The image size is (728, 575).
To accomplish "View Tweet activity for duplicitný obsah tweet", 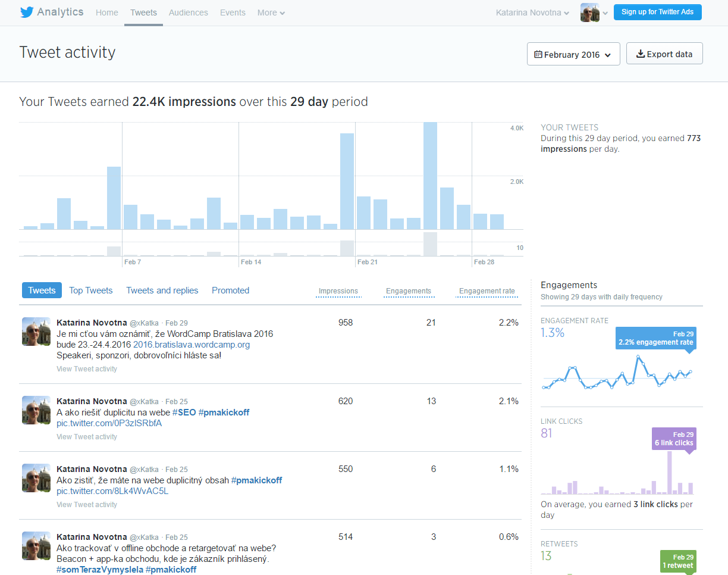I will (x=87, y=505).
